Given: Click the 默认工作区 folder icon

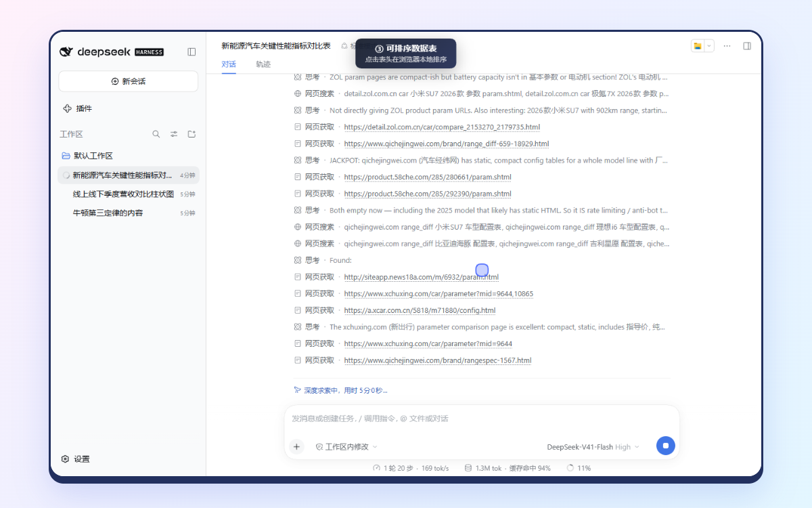Looking at the screenshot, I should (66, 156).
